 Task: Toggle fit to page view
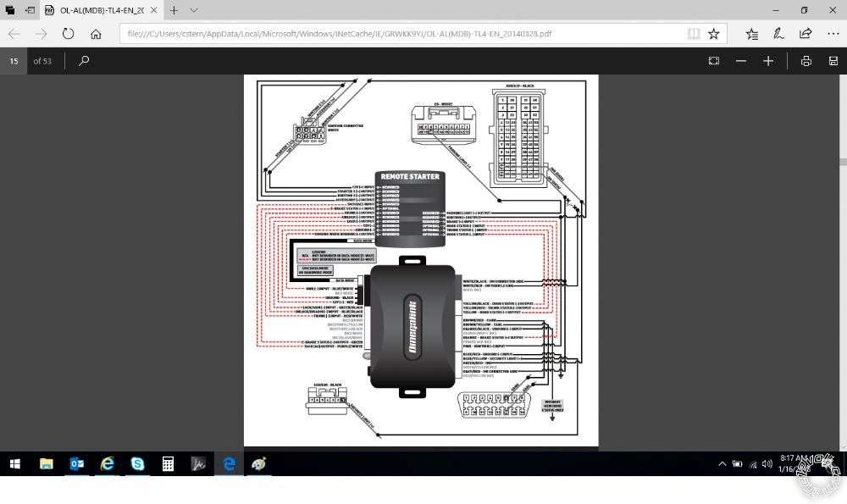pos(713,61)
